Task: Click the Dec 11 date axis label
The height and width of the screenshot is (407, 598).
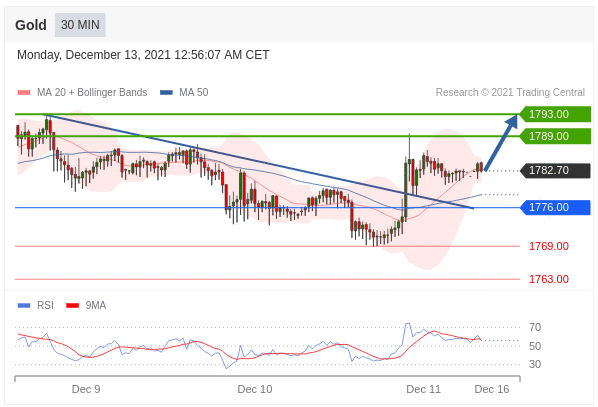Action: point(423,389)
